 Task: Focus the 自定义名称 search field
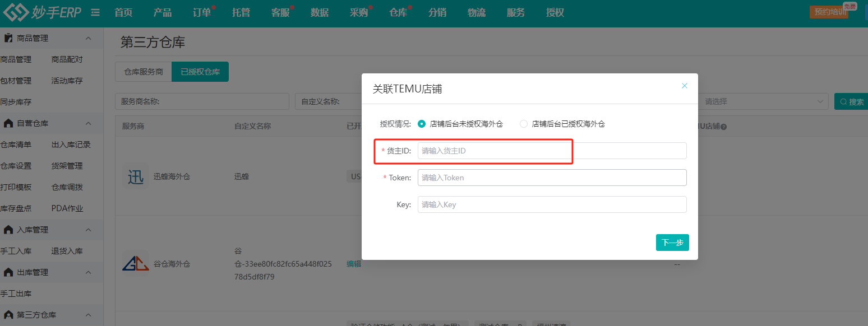(x=328, y=101)
